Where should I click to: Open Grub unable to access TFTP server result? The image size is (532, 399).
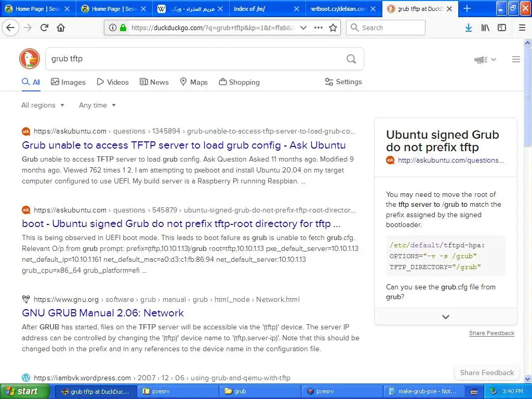point(183,145)
